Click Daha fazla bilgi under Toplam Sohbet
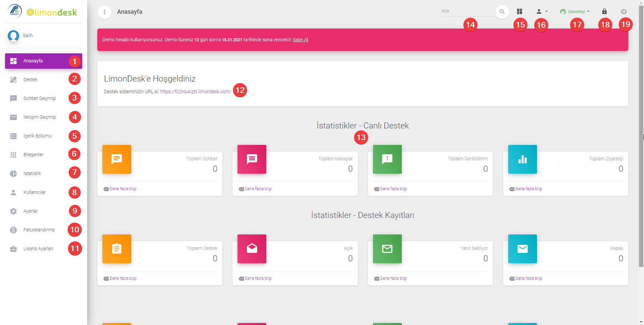 point(123,189)
